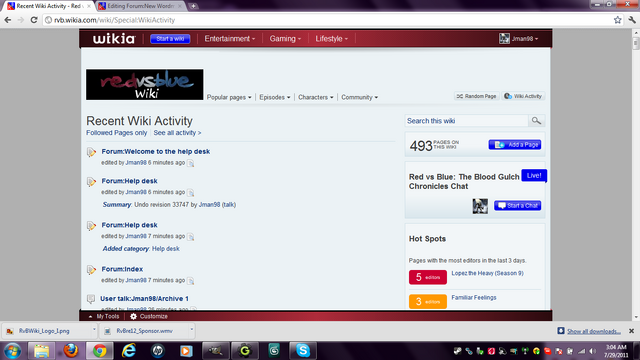640x360 pixels.
Task: Open the Forum:Welcome to the help desk link
Action: tap(156, 151)
